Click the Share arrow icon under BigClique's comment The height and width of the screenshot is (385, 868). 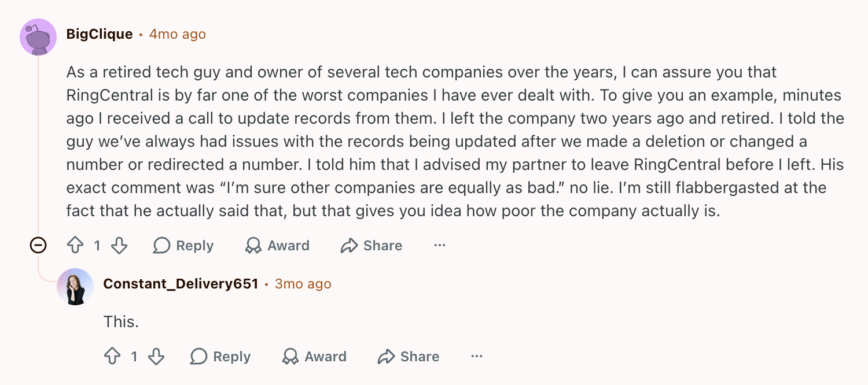[x=349, y=246]
